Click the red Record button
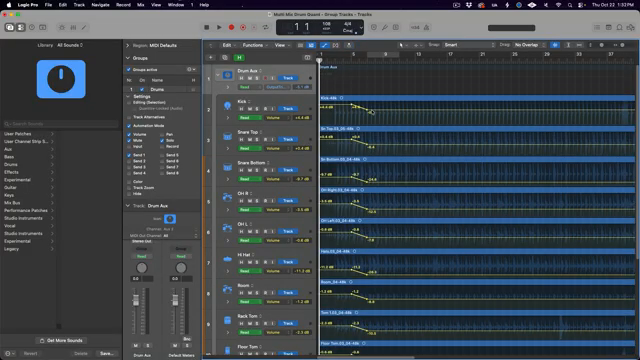The width and height of the screenshot is (640, 360). pos(231,27)
